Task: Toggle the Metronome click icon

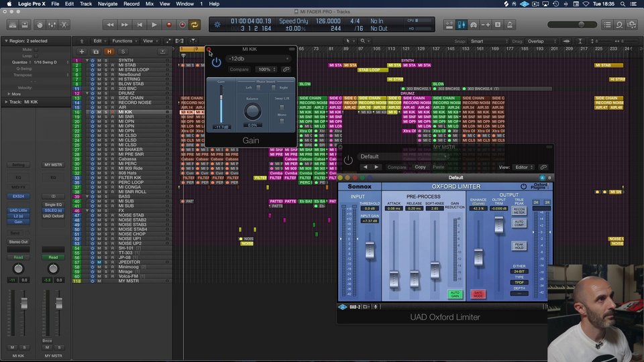Action: coord(510,25)
